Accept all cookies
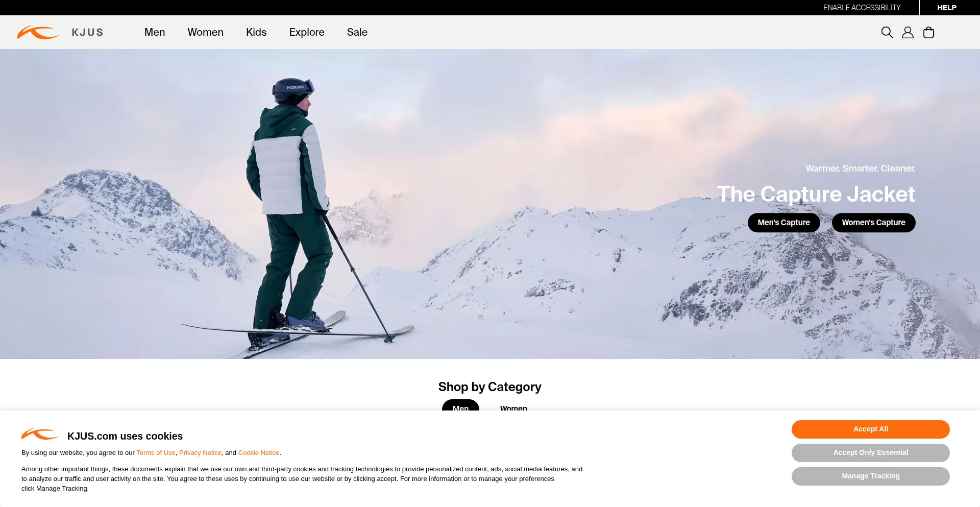Viewport: 980px width, 507px height. (871, 429)
